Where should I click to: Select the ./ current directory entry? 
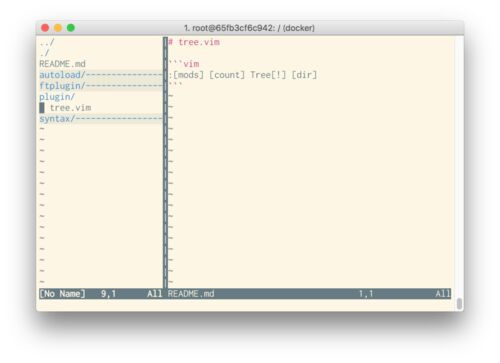tap(44, 53)
